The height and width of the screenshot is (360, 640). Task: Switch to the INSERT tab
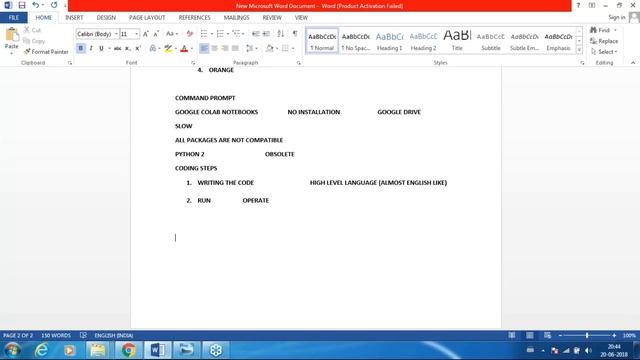[74, 18]
